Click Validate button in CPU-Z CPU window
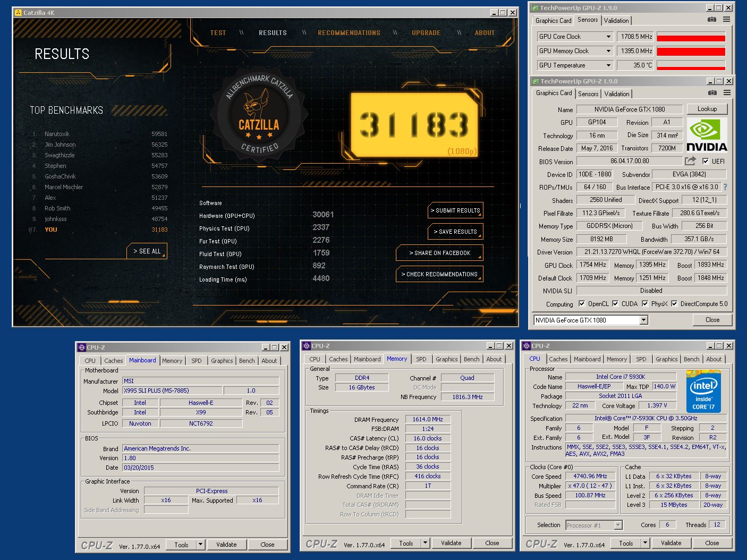 coord(670,543)
